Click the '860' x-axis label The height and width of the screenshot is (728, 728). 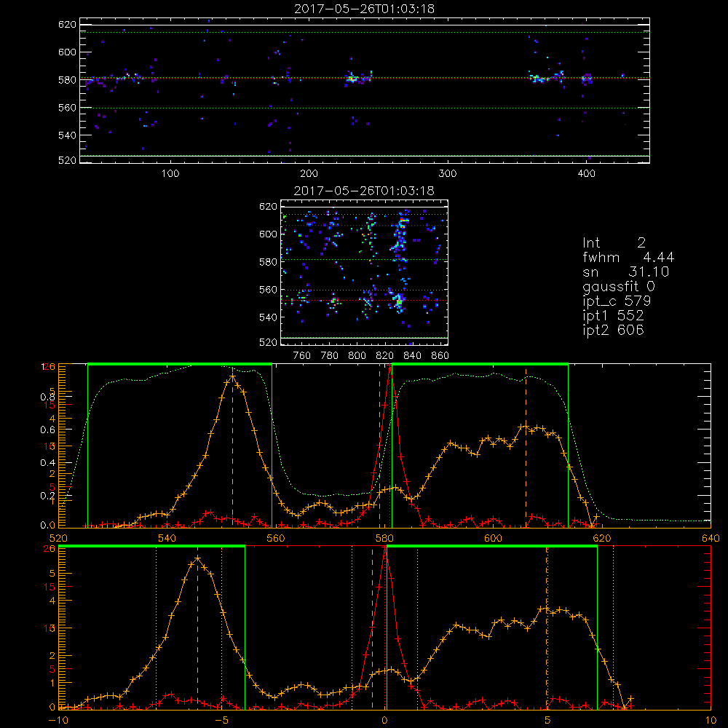point(440,356)
